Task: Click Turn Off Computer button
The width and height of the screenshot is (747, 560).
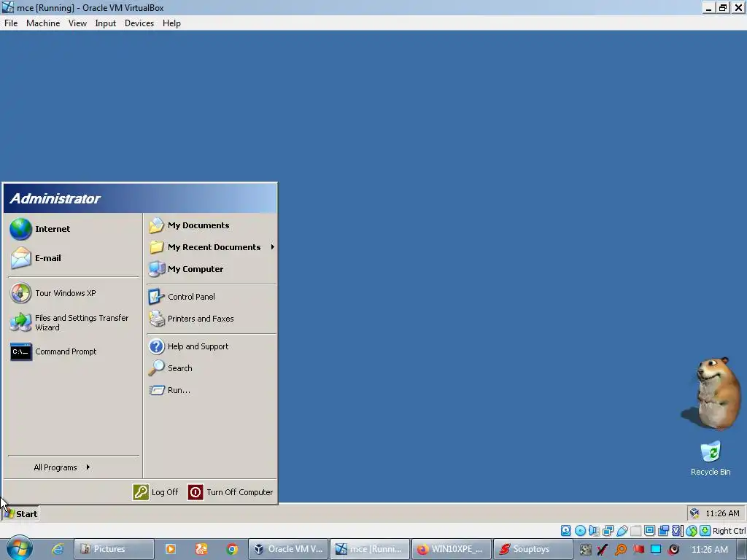Action: click(x=231, y=492)
